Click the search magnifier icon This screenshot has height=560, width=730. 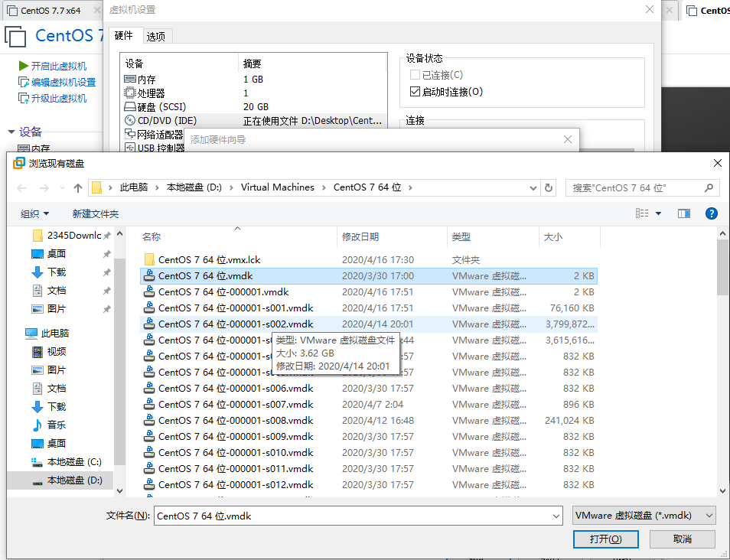[709, 187]
